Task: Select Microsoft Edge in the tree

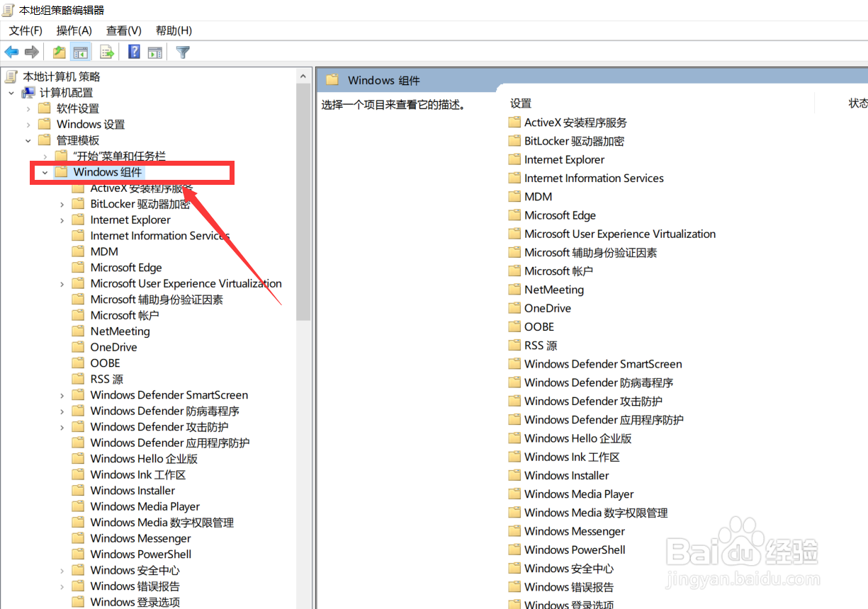Action: pyautogui.click(x=126, y=268)
